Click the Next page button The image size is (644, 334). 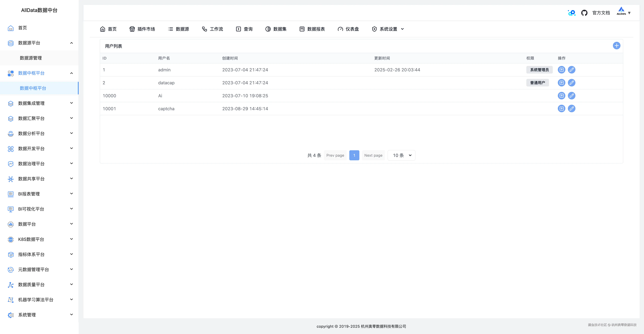373,155
